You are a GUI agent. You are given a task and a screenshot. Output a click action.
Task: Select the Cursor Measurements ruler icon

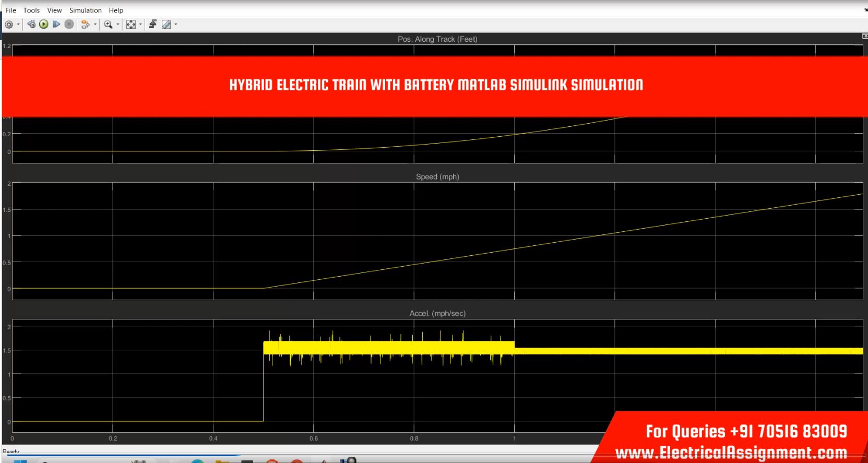point(167,25)
